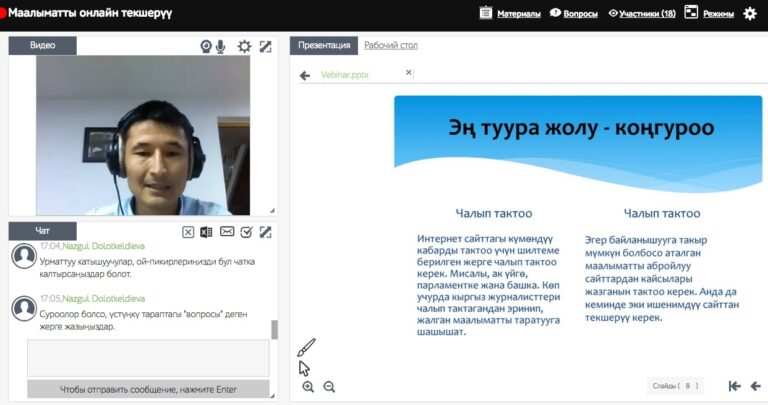The width and height of the screenshot is (768, 405).
Task: Select the Чат panel tab
Action: [43, 231]
